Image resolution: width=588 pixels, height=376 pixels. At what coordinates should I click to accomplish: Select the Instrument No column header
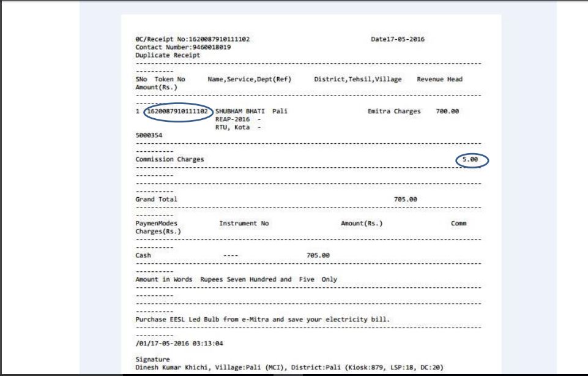tap(244, 223)
